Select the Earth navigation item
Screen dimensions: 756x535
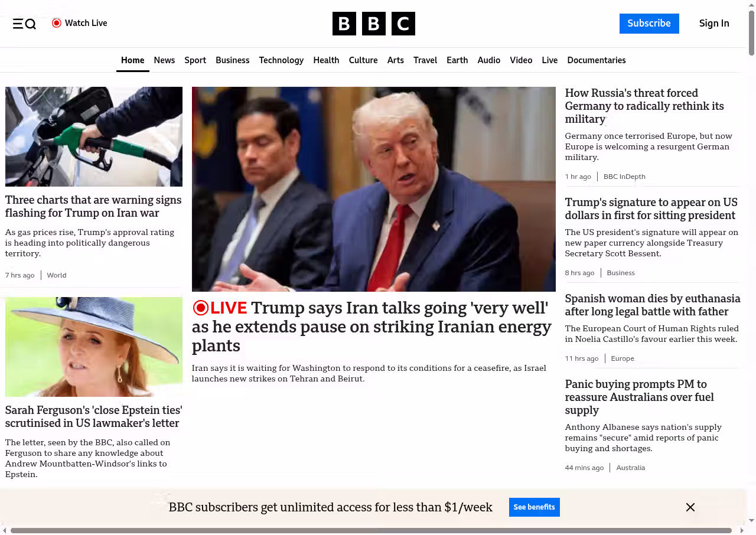coord(457,60)
